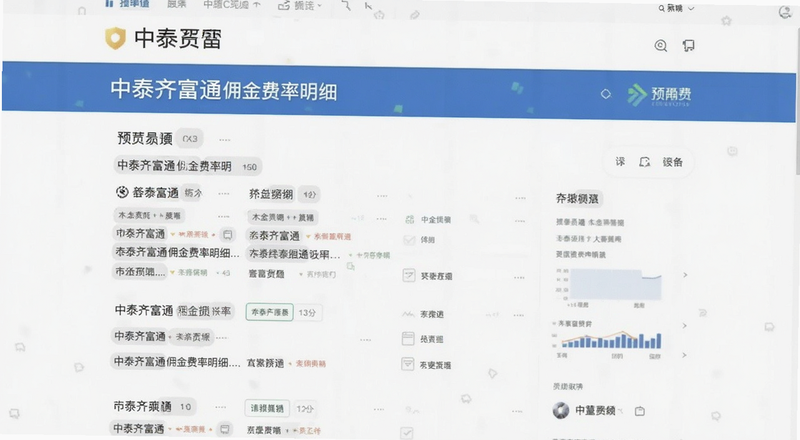Click the 10 badge in the bottom section heading
Screen dimensions: 800x440
[x=185, y=407]
